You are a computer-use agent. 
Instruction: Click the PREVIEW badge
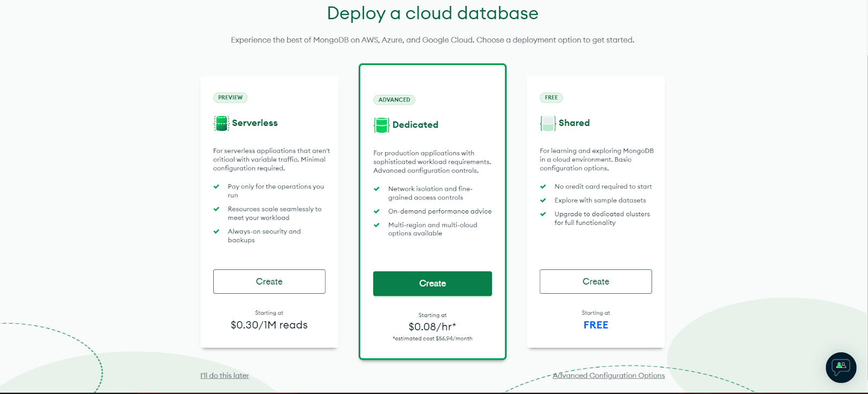(231, 98)
